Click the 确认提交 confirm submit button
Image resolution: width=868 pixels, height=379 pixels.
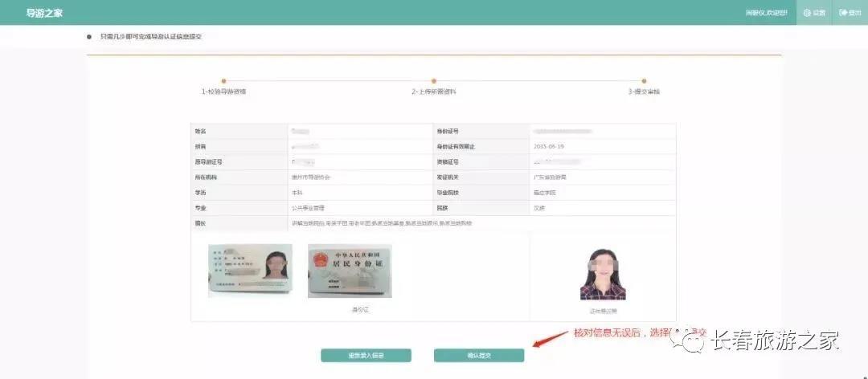point(479,355)
